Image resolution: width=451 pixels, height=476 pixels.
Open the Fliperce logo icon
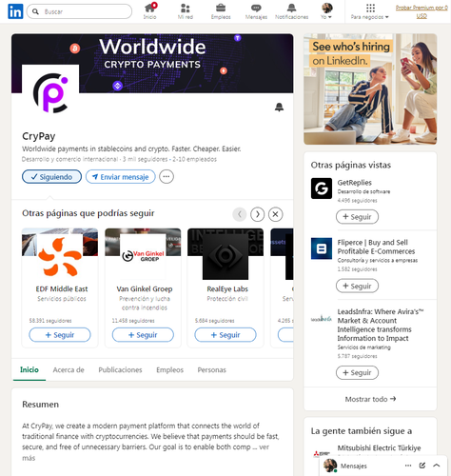(322, 248)
